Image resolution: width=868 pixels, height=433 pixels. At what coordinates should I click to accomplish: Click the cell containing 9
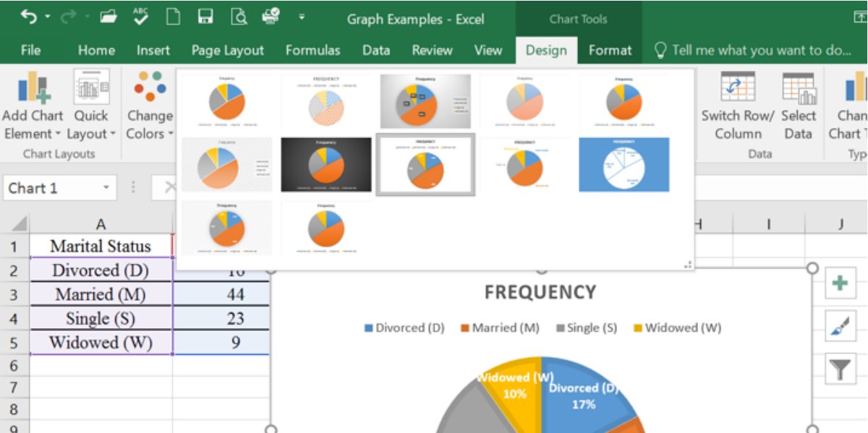pyautogui.click(x=221, y=342)
